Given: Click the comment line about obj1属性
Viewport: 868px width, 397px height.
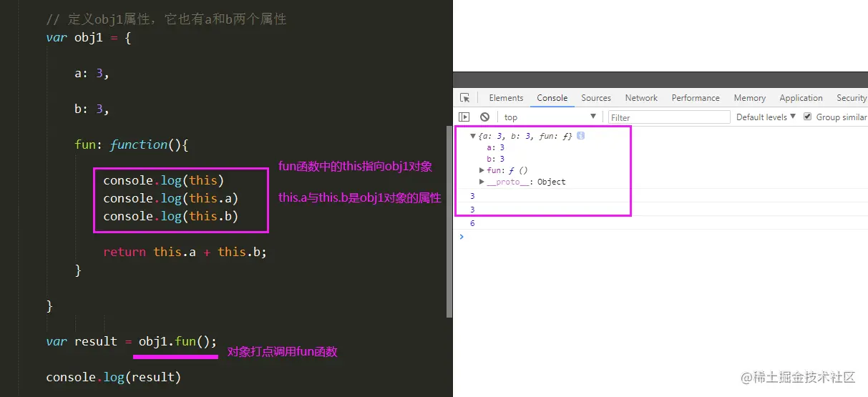Looking at the screenshot, I should (166, 19).
